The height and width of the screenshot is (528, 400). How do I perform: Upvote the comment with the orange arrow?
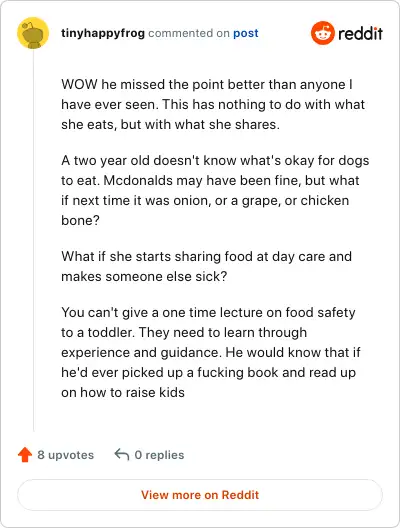(x=25, y=455)
